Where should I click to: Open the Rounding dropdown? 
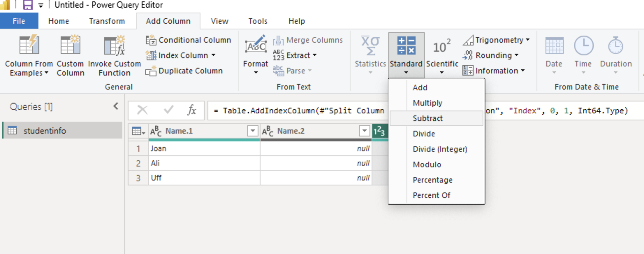coord(491,55)
